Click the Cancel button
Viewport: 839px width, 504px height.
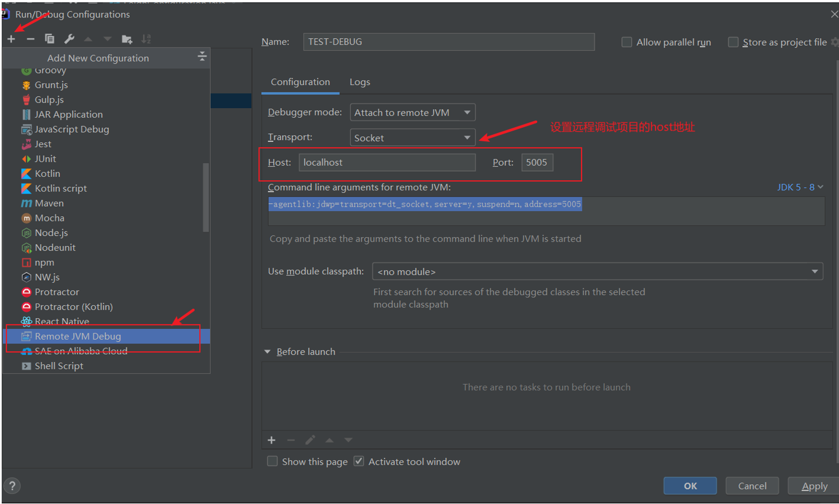[x=752, y=486]
